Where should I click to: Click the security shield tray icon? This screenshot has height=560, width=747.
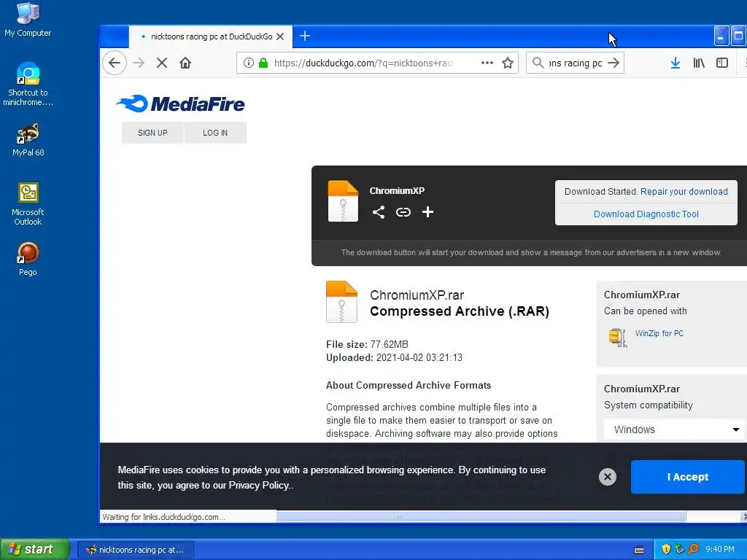666,549
